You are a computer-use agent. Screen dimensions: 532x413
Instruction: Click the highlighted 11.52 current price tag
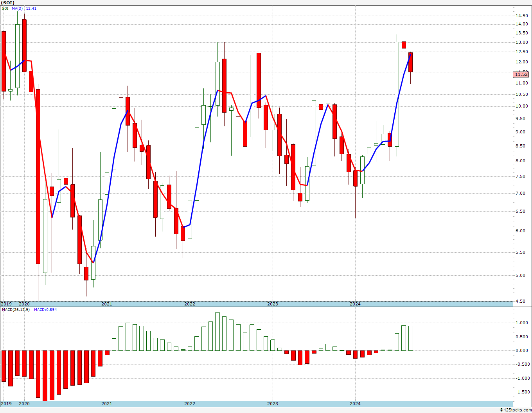tap(521, 74)
